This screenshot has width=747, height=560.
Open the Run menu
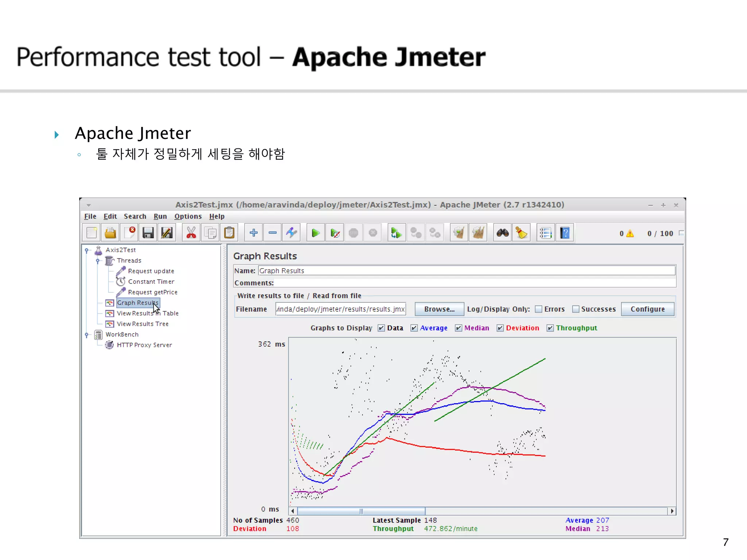click(160, 217)
